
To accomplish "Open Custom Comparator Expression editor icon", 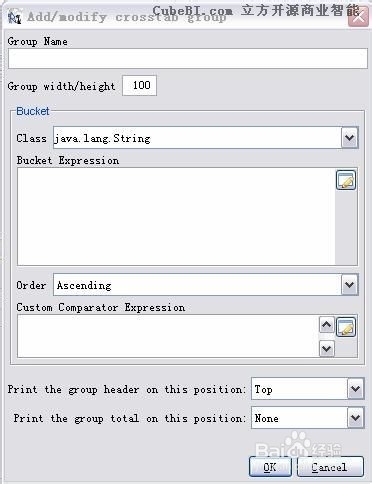I will [x=346, y=327].
